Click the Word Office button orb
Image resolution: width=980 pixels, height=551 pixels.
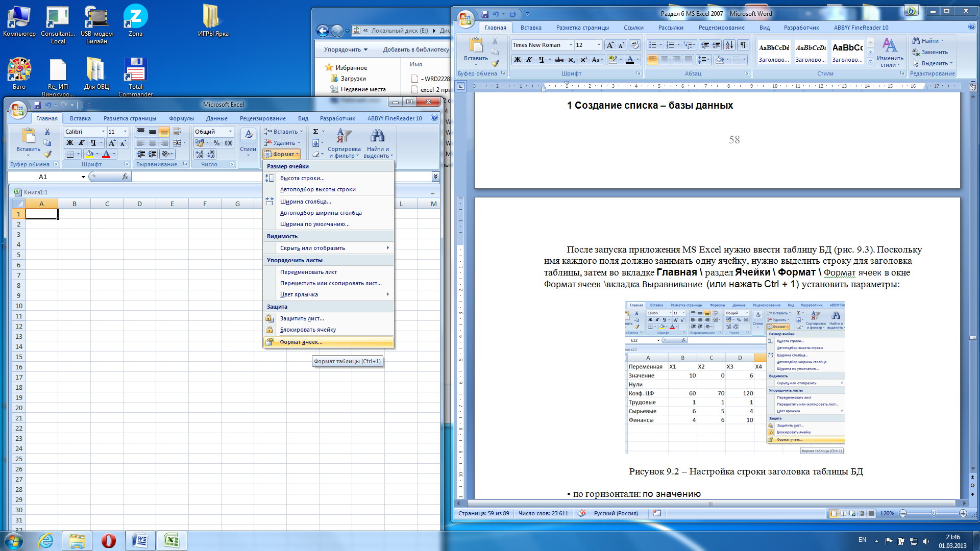(x=465, y=19)
